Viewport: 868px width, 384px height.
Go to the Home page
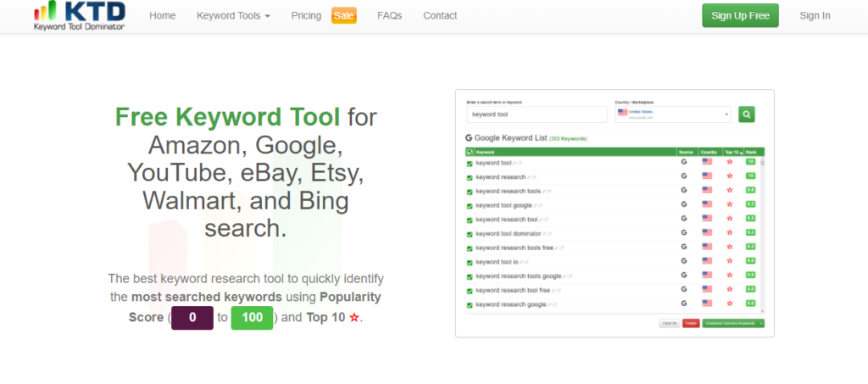(162, 15)
